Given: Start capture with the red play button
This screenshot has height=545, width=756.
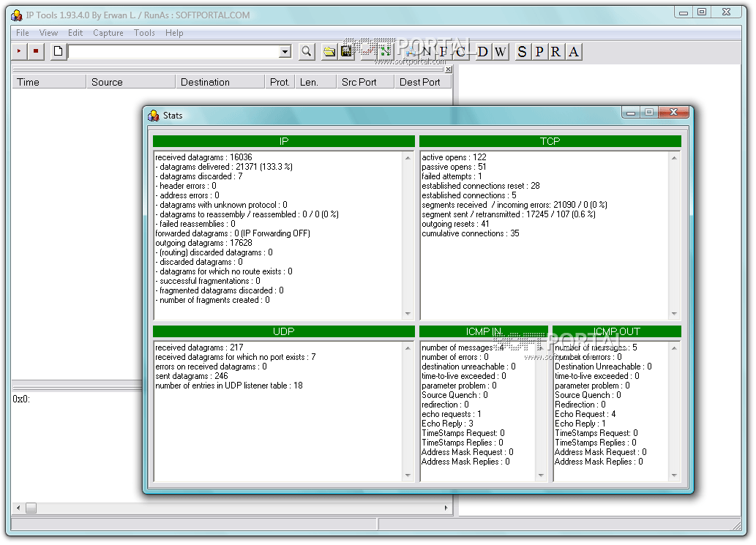Looking at the screenshot, I should [19, 51].
